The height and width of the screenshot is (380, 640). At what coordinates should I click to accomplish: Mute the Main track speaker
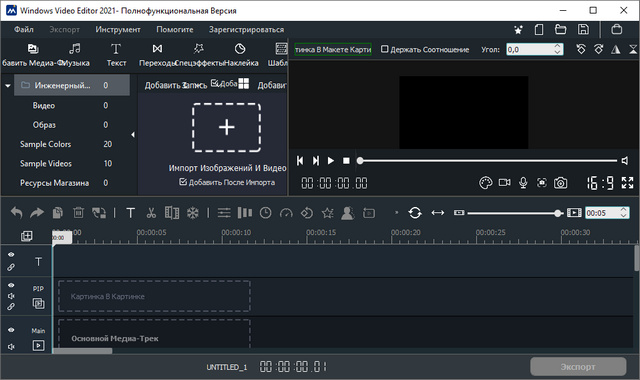(x=11, y=347)
